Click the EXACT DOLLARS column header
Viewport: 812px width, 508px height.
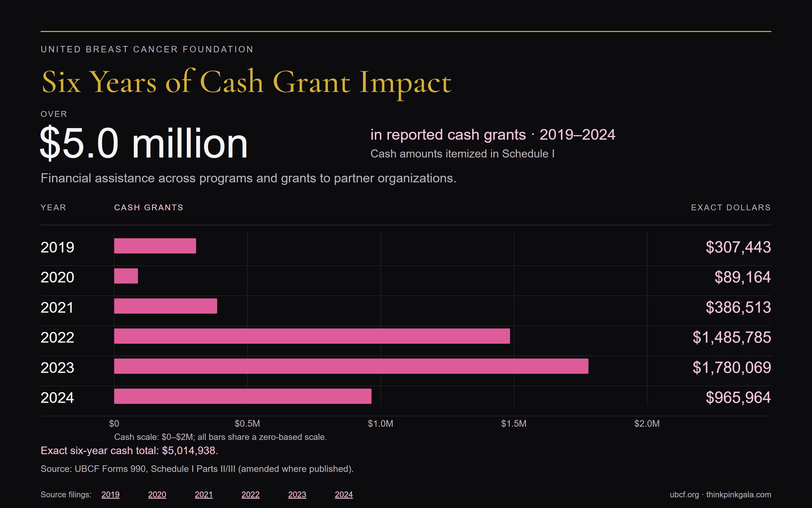pos(731,208)
